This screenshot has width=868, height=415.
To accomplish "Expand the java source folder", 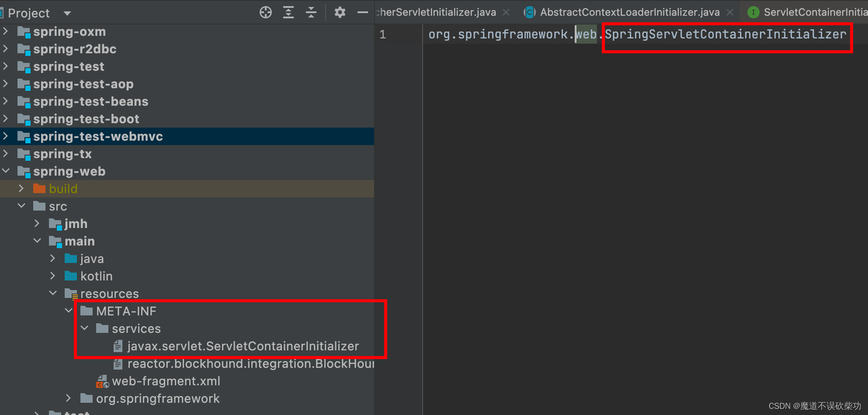I will 53,259.
